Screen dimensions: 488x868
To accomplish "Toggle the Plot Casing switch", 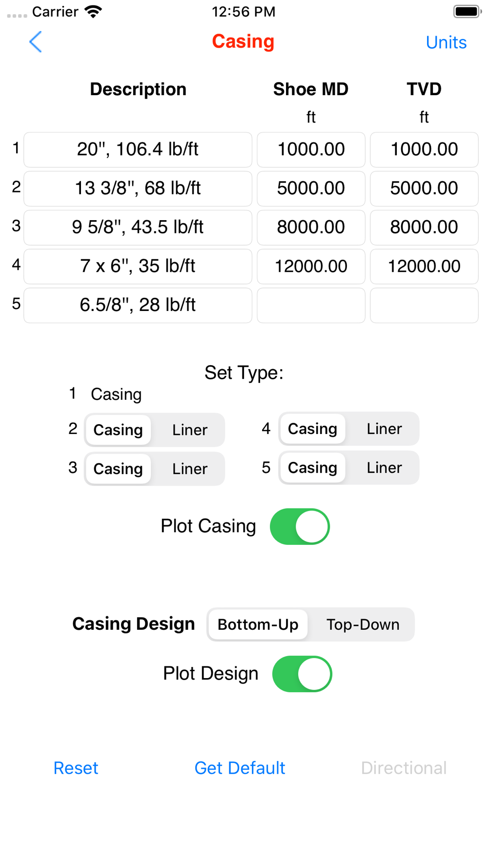I will click(300, 526).
